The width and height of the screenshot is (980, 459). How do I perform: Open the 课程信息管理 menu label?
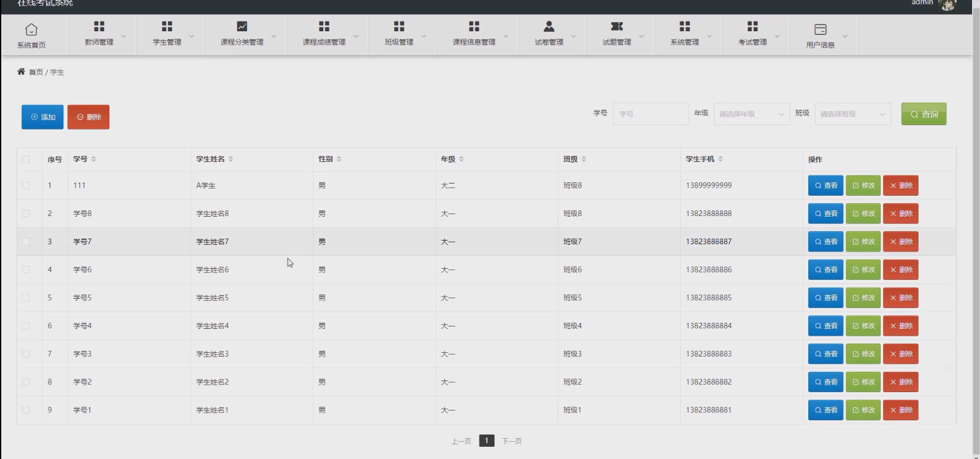coord(474,42)
